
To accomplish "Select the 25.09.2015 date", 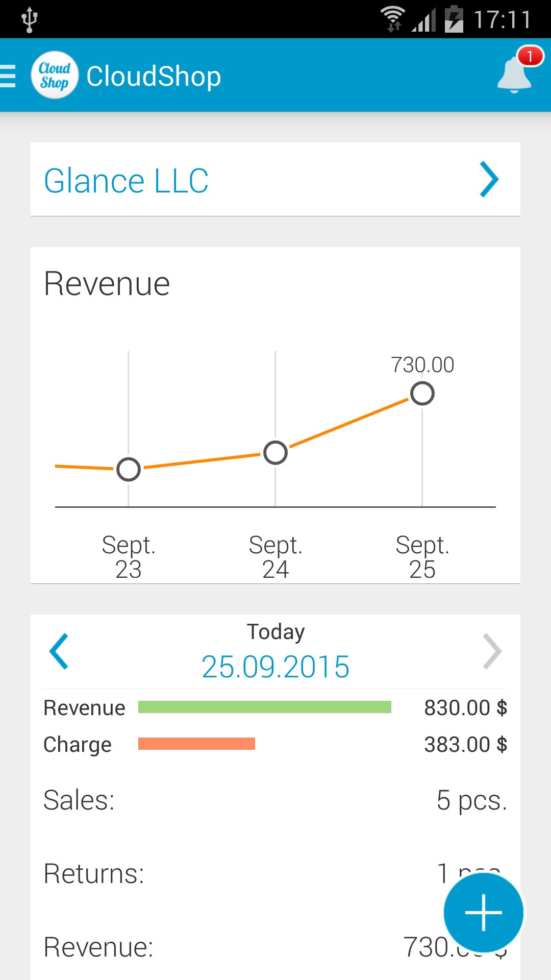I will [275, 667].
